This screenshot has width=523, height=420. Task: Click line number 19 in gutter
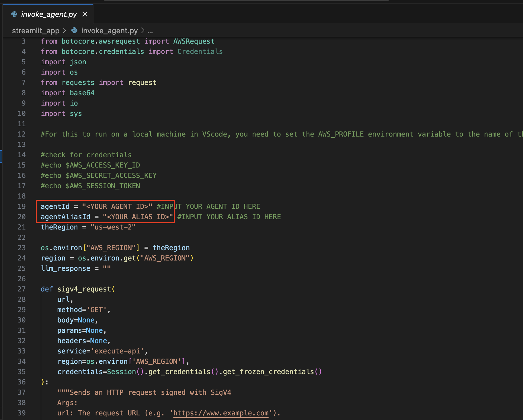[22, 207]
